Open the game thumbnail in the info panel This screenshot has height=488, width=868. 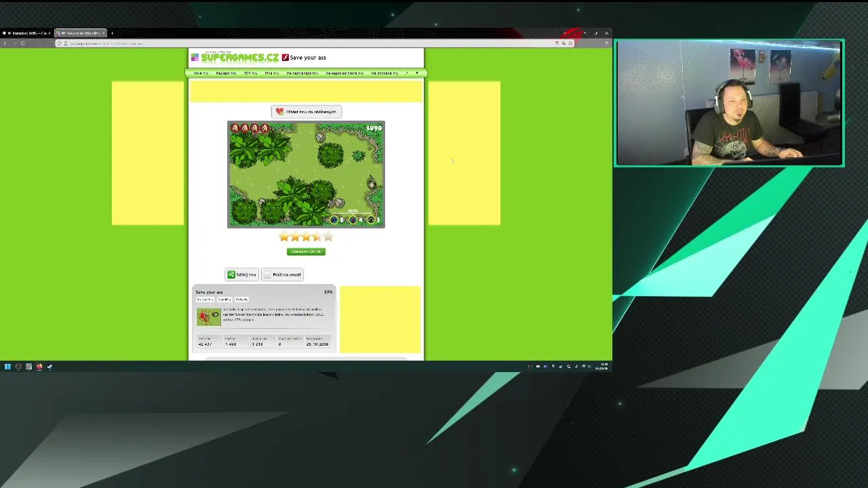(209, 317)
